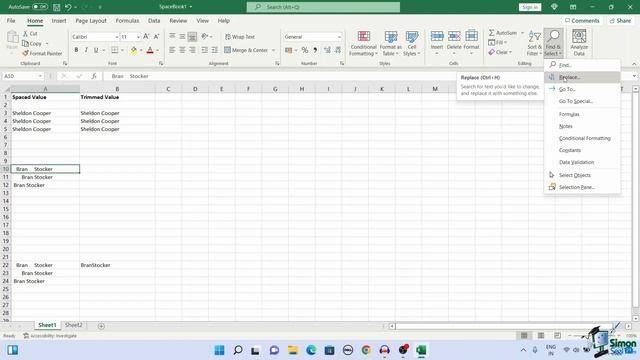Click the Sign in button
Viewport: 640px width, 360px height.
tap(530, 7)
